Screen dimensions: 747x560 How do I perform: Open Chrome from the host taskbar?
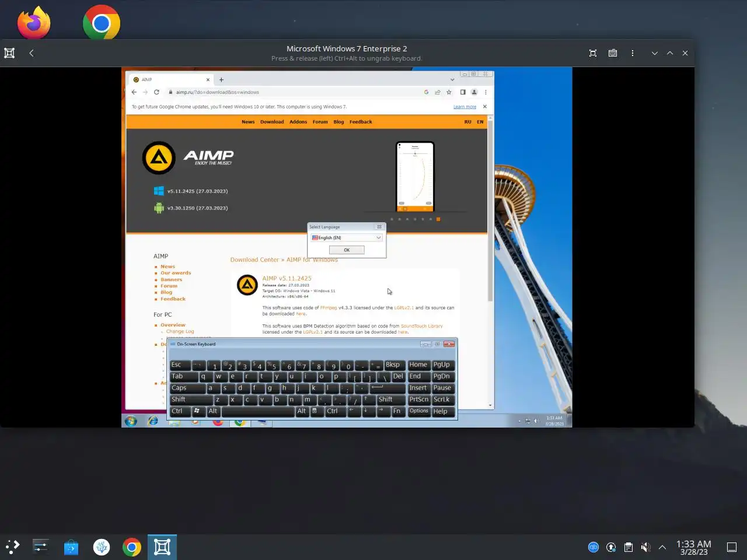[132, 547]
